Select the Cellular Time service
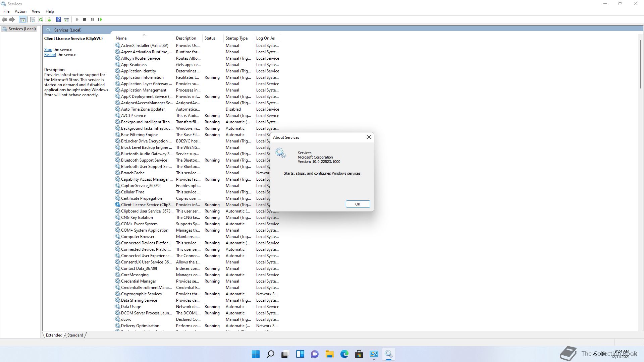644x362 pixels. [193, 192]
